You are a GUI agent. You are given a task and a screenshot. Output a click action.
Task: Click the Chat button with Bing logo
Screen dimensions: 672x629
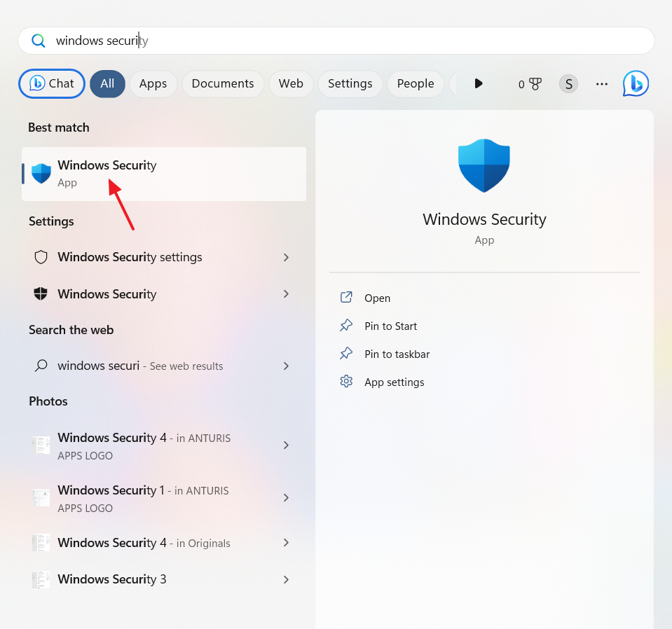point(52,84)
